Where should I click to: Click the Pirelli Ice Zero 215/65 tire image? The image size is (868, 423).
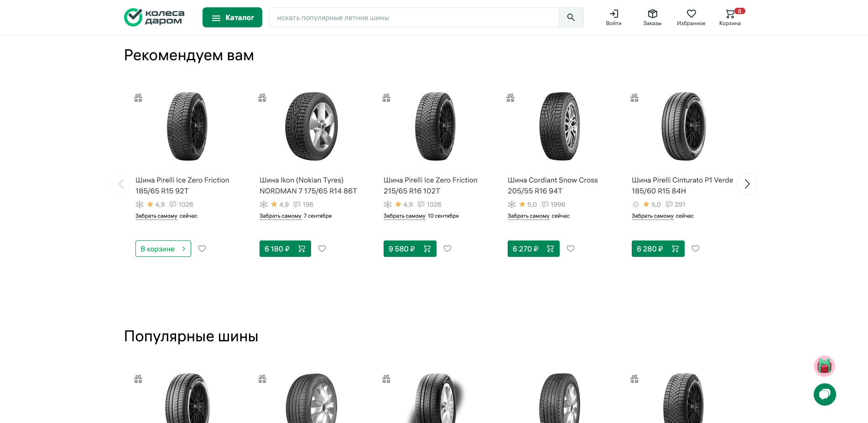436,126
